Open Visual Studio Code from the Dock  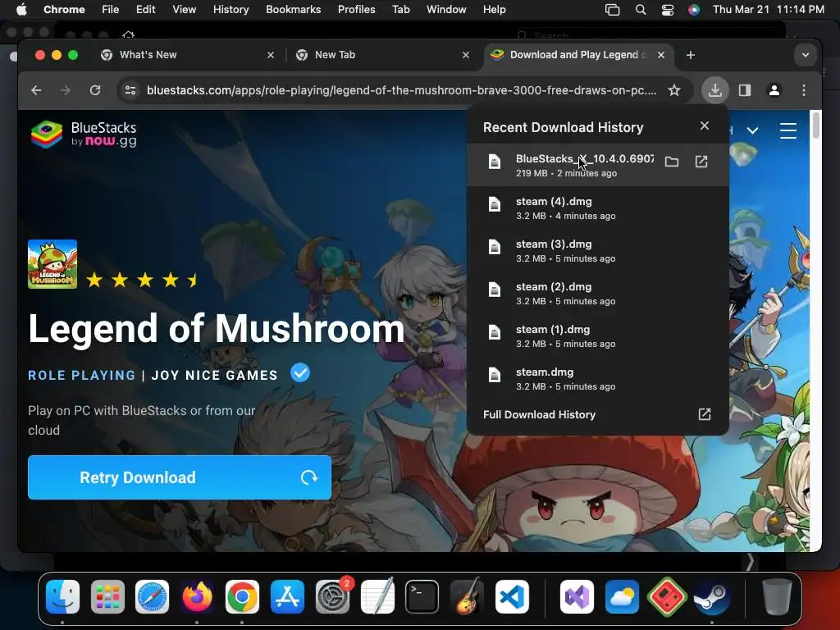click(512, 596)
